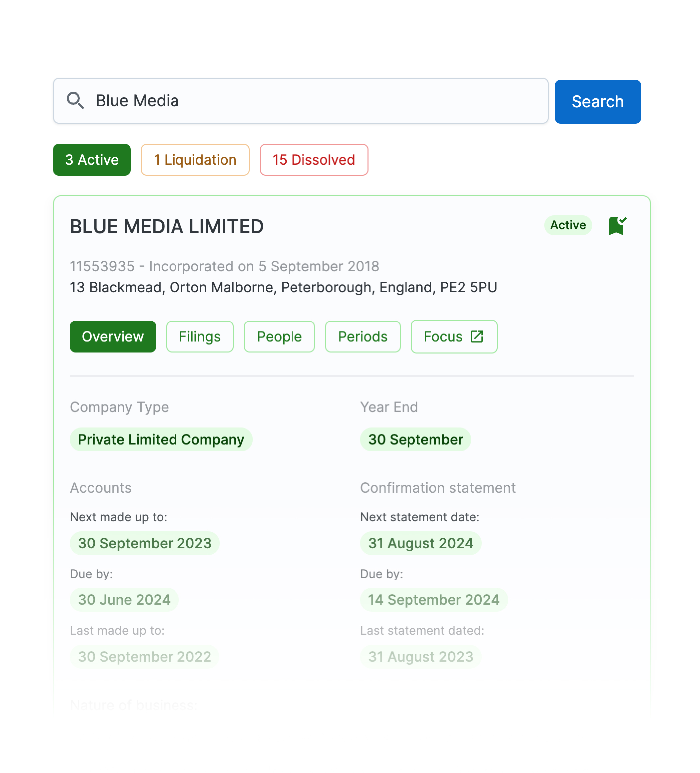Click the 31 August 2024 statement date
Viewport: 700px width, 773px height.
(x=420, y=543)
